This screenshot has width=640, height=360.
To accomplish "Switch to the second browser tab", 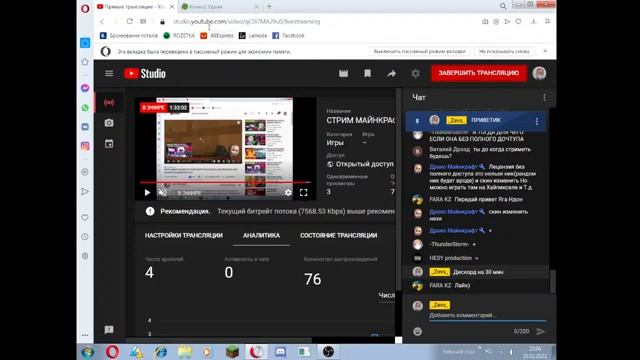I will (220, 7).
